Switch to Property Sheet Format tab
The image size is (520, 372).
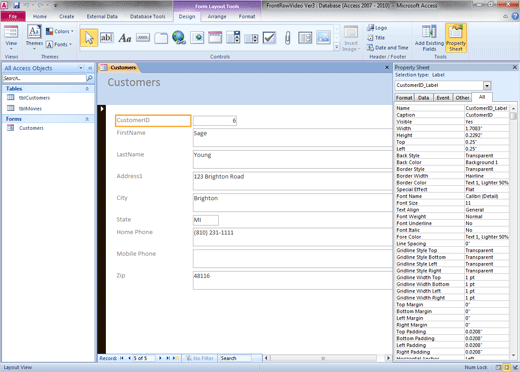click(x=404, y=98)
